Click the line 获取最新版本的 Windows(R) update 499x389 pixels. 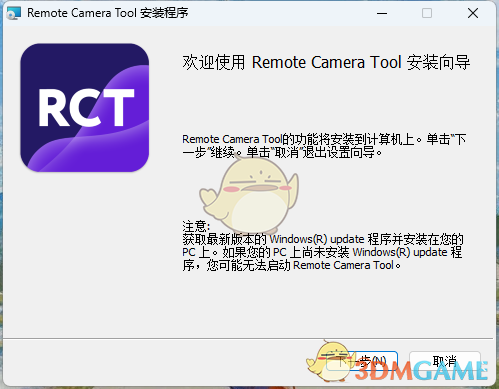coord(273,239)
